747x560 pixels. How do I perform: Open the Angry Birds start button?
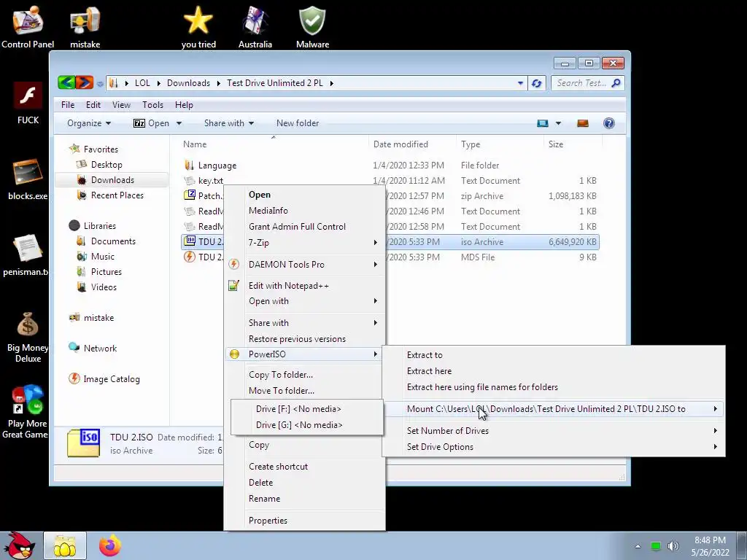pyautogui.click(x=19, y=545)
